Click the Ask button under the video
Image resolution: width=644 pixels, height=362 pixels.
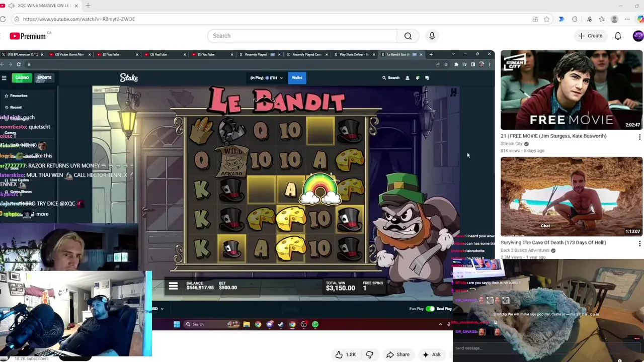tap(432, 354)
